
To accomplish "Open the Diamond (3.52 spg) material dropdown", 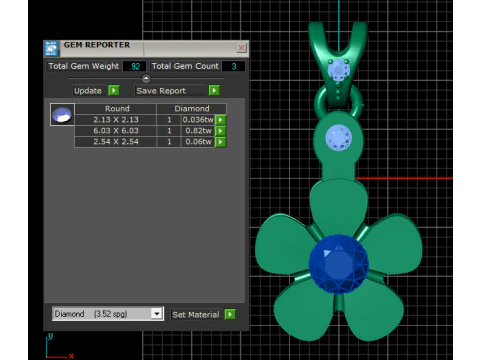I will click(x=108, y=314).
